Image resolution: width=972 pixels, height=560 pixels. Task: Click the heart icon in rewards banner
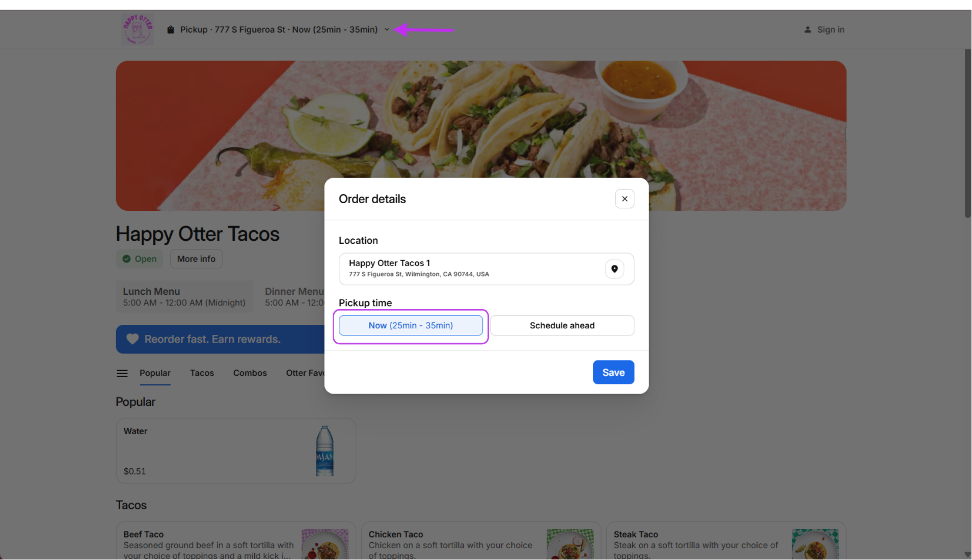click(132, 340)
